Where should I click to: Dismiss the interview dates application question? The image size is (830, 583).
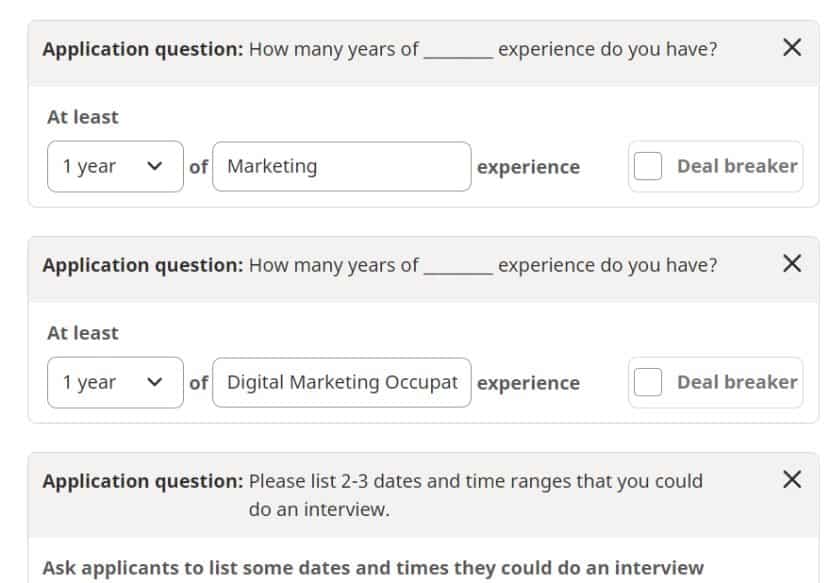pyautogui.click(x=792, y=479)
